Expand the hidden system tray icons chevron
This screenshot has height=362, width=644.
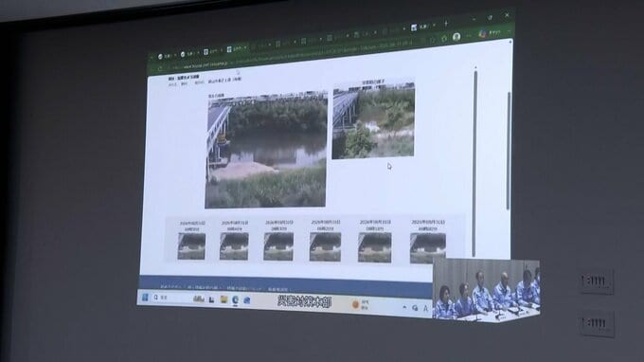(x=404, y=307)
